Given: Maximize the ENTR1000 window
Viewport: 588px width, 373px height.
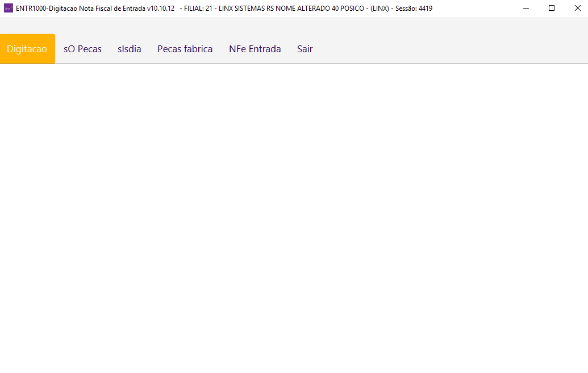Looking at the screenshot, I should click(x=552, y=9).
